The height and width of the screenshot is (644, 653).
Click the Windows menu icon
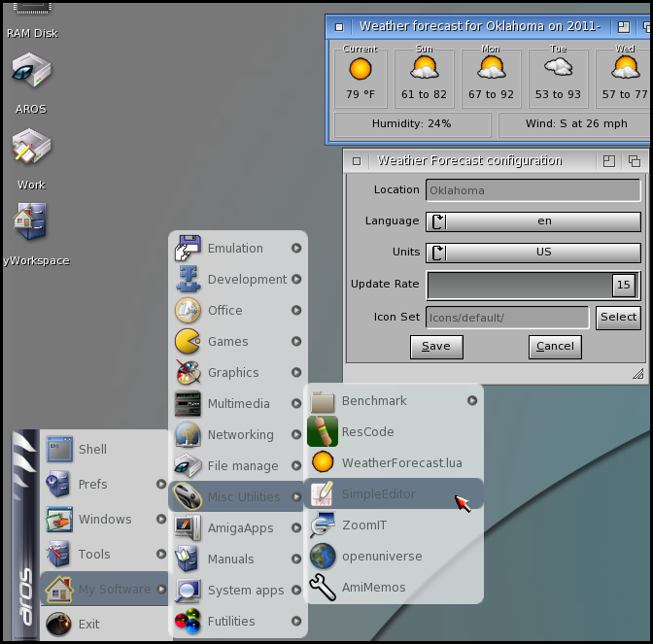pos(59,519)
